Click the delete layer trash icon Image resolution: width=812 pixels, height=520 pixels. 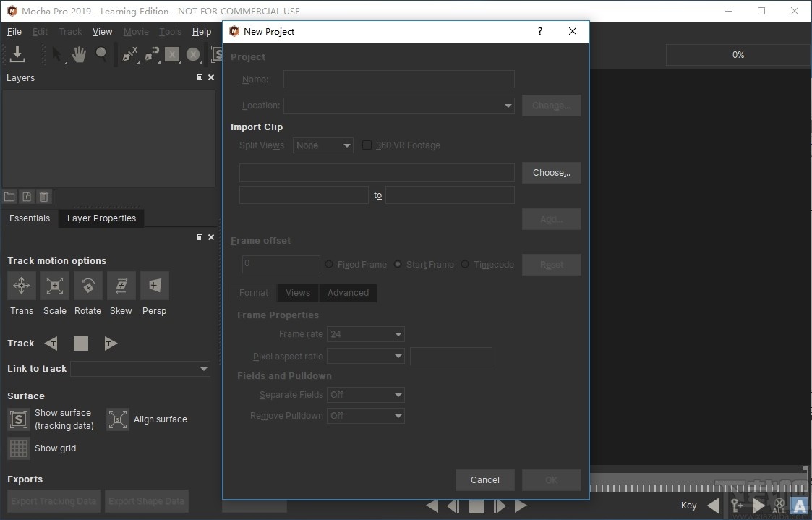(x=44, y=197)
